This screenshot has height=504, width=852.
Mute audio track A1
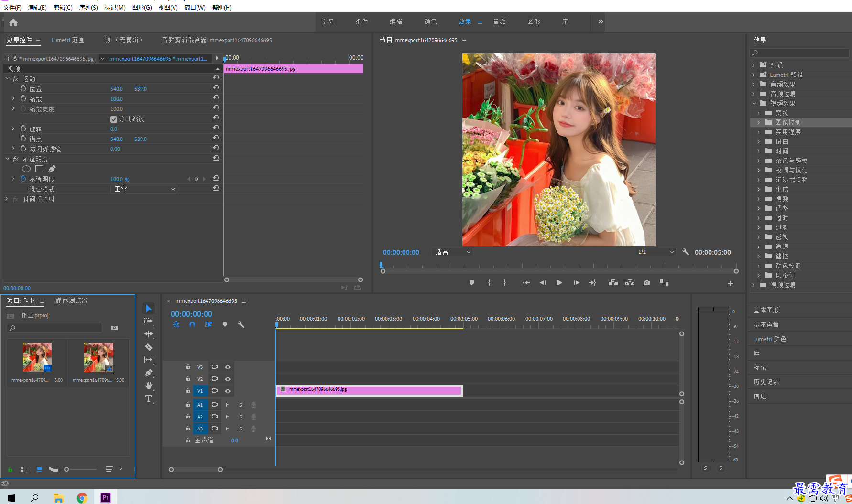pos(228,405)
